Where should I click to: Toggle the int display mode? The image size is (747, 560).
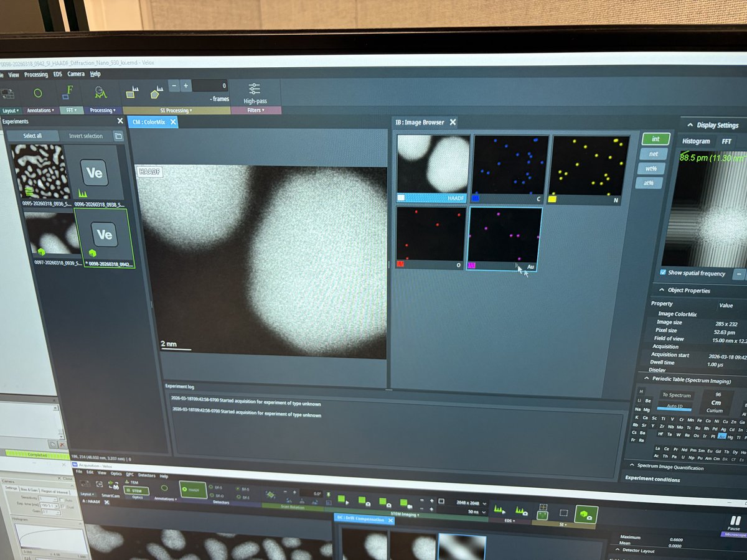[656, 139]
